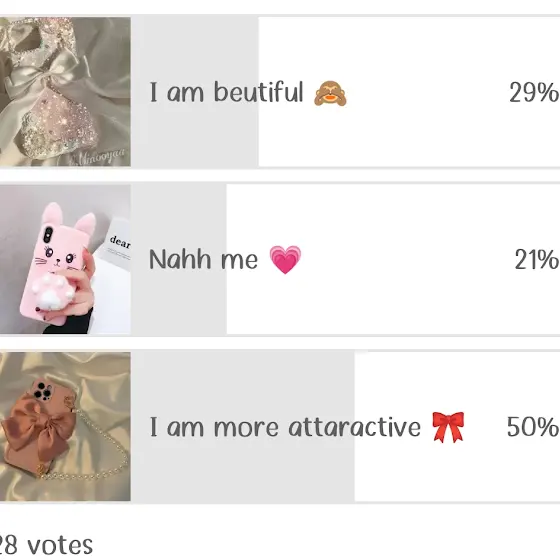Click the 29% result label

[534, 92]
